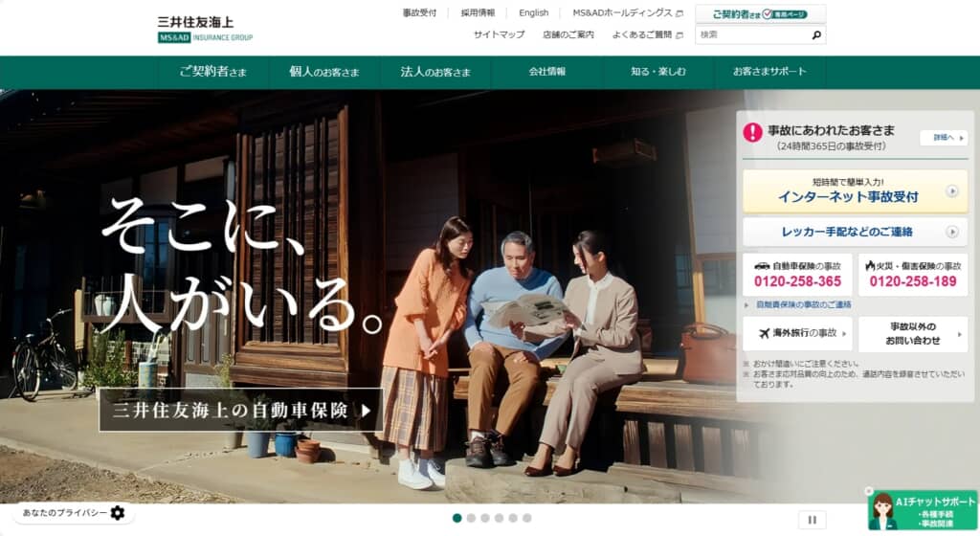
Task: Focus the 検索 search field
Action: coord(752,35)
